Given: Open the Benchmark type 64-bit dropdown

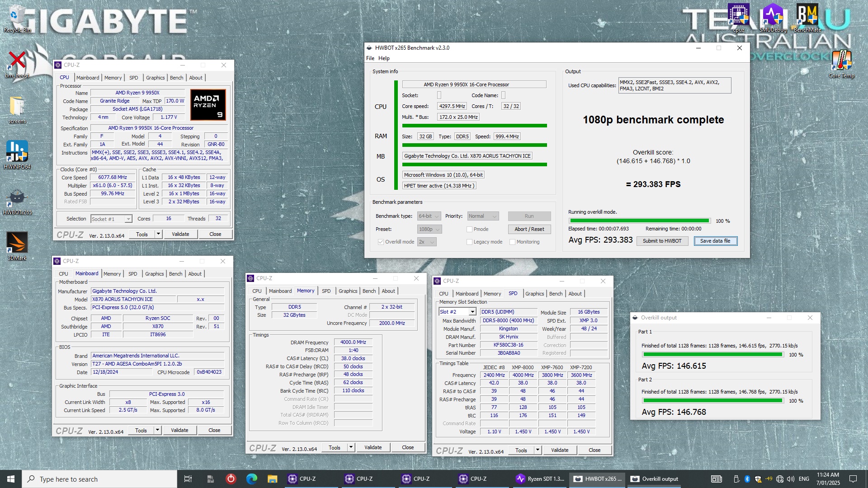Looking at the screenshot, I should [429, 216].
